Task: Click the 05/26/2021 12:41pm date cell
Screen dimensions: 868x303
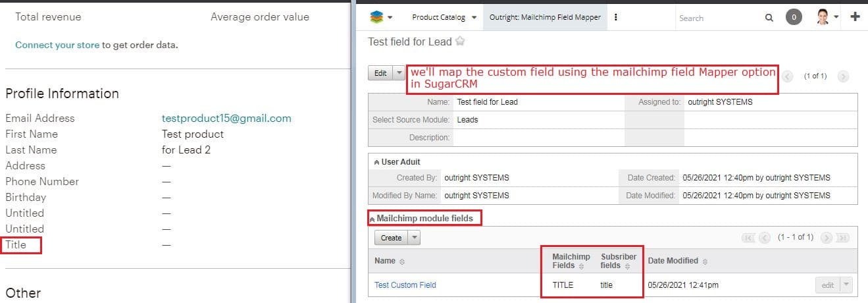Action: (683, 285)
